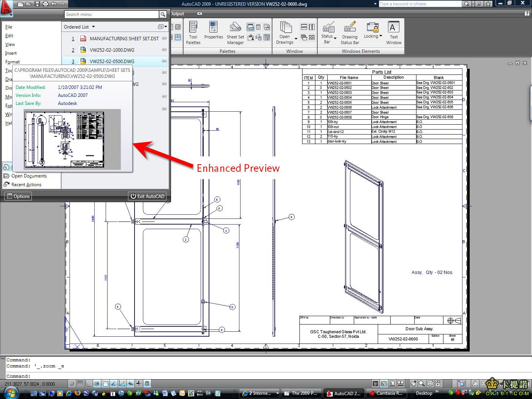Expand the InfoCenter arrow left of search box
532x399 pixels.
click(376, 4)
